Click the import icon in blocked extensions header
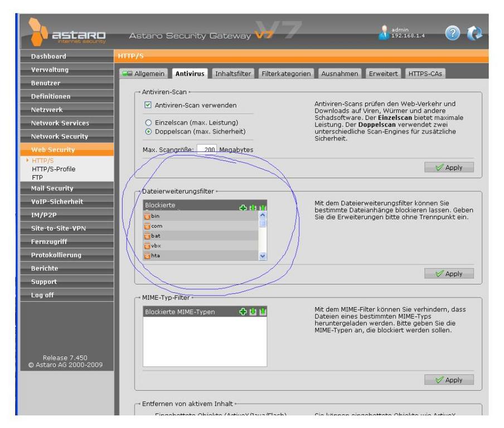Screen dimensions: 504x428 tap(253, 208)
